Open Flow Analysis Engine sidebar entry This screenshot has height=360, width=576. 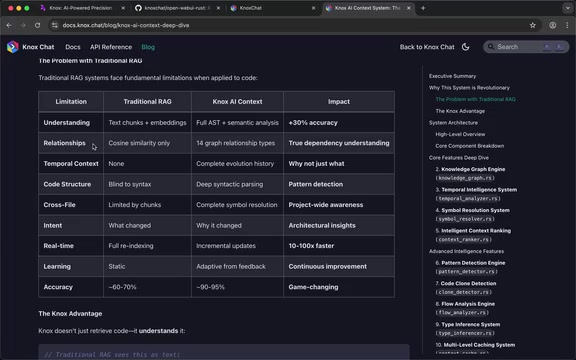pyautogui.click(x=465, y=308)
